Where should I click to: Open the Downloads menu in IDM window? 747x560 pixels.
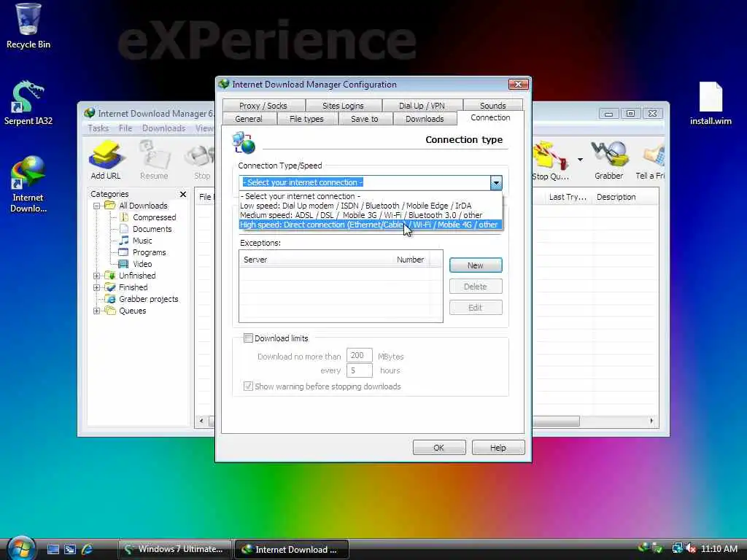pos(163,128)
